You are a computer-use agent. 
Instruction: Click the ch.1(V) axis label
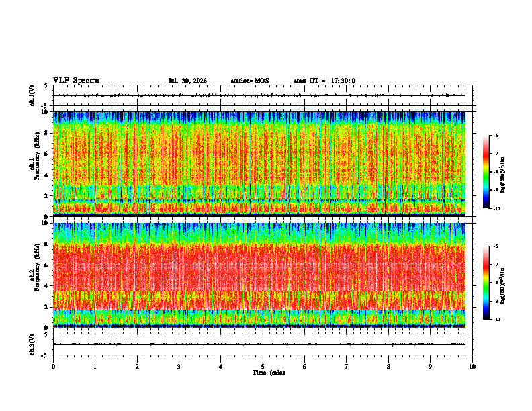point(33,95)
